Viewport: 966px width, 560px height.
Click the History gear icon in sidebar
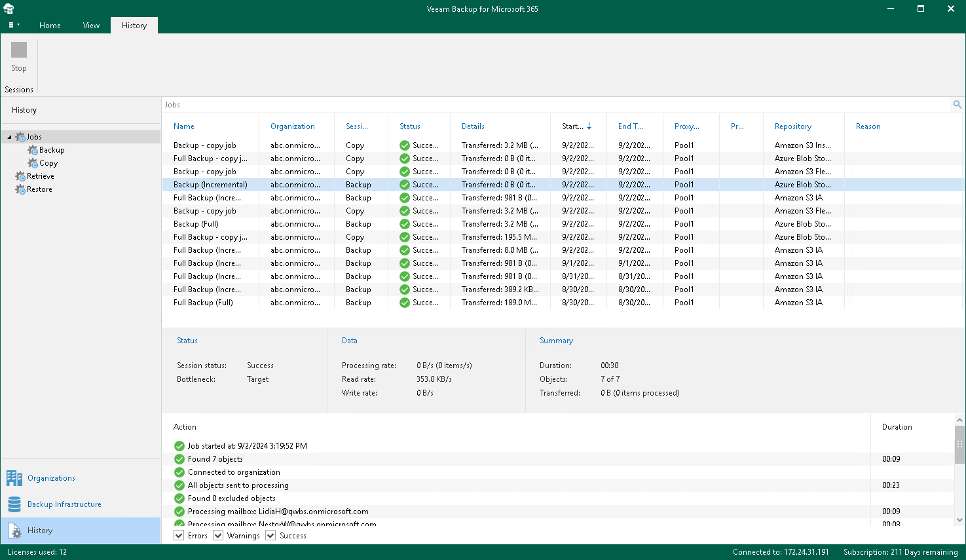click(x=14, y=531)
